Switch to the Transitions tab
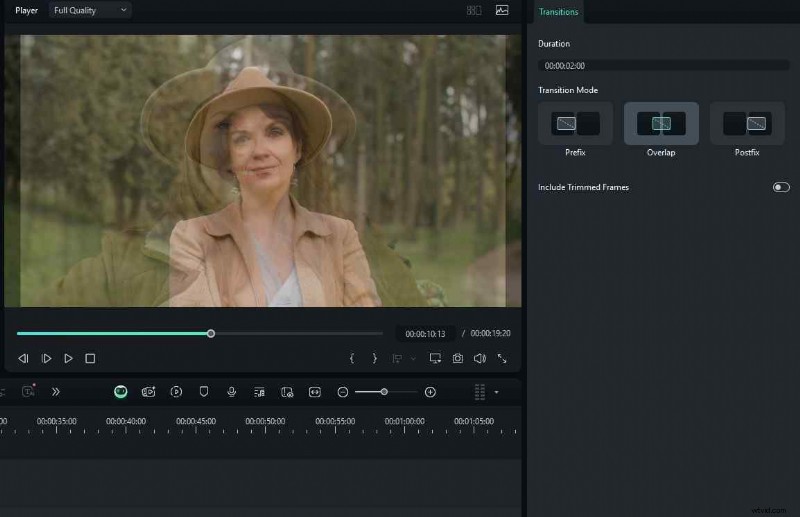The width and height of the screenshot is (800, 517). pos(558,11)
